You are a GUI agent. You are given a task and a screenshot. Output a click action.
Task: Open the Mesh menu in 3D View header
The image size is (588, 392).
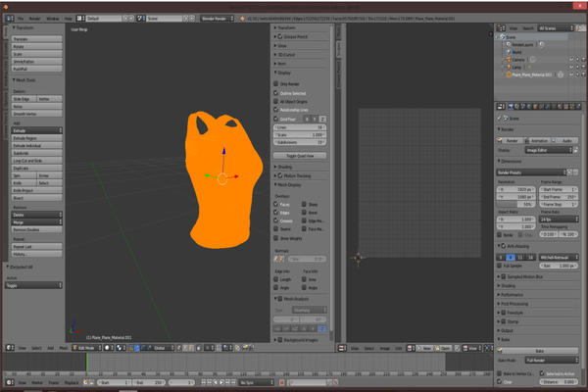[x=64, y=348]
